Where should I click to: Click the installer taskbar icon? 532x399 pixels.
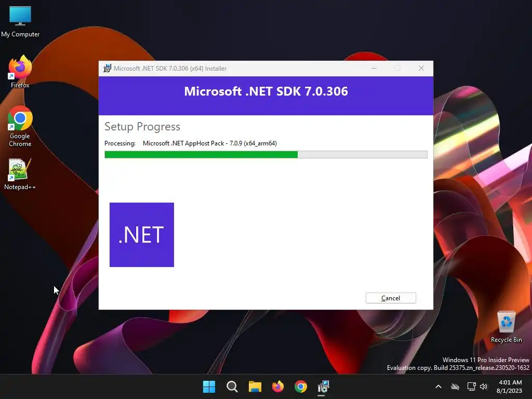[323, 387]
